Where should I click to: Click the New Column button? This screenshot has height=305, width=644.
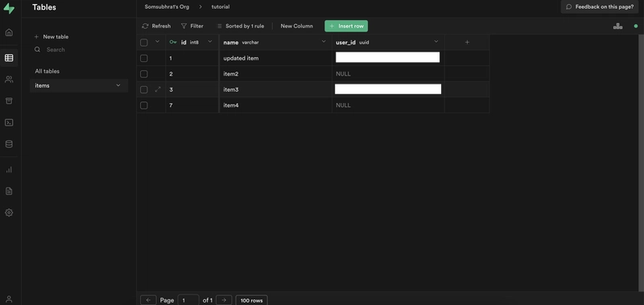pos(296,26)
